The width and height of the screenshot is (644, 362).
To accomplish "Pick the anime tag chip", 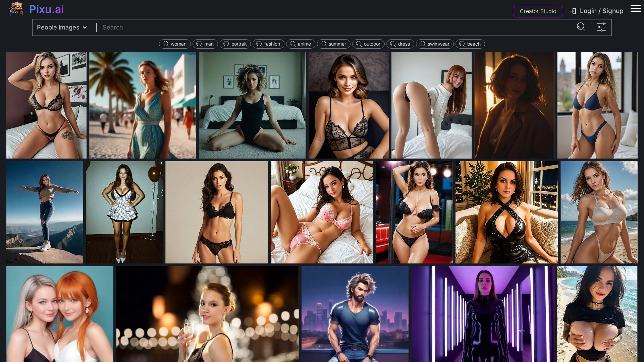I will click(x=300, y=44).
